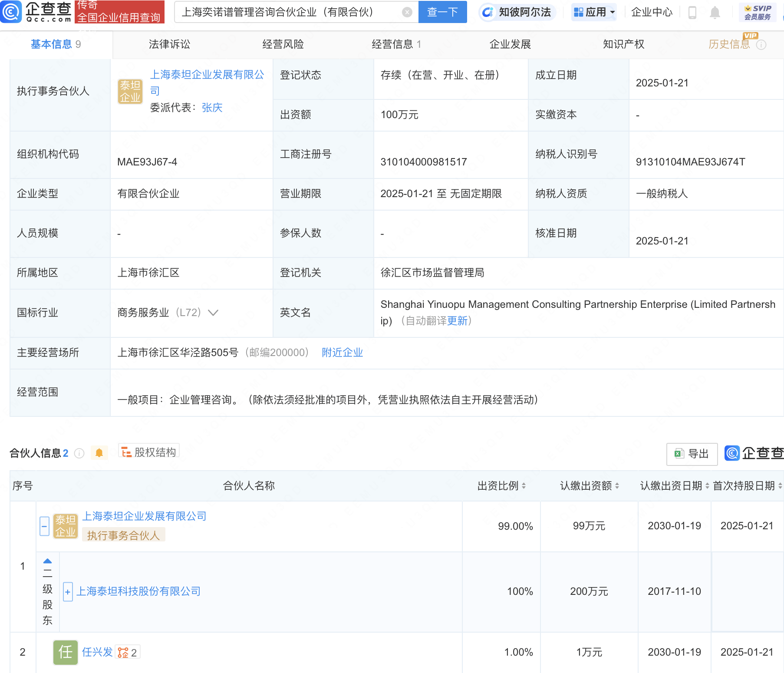Select the organization code MAE93J67-4
The width and height of the screenshot is (784, 673).
click(x=147, y=162)
